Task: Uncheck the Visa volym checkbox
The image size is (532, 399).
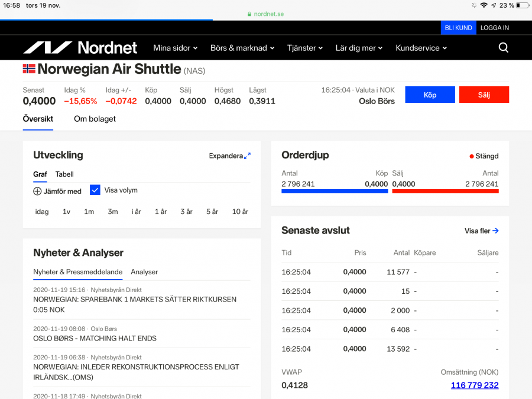Action: (x=95, y=190)
